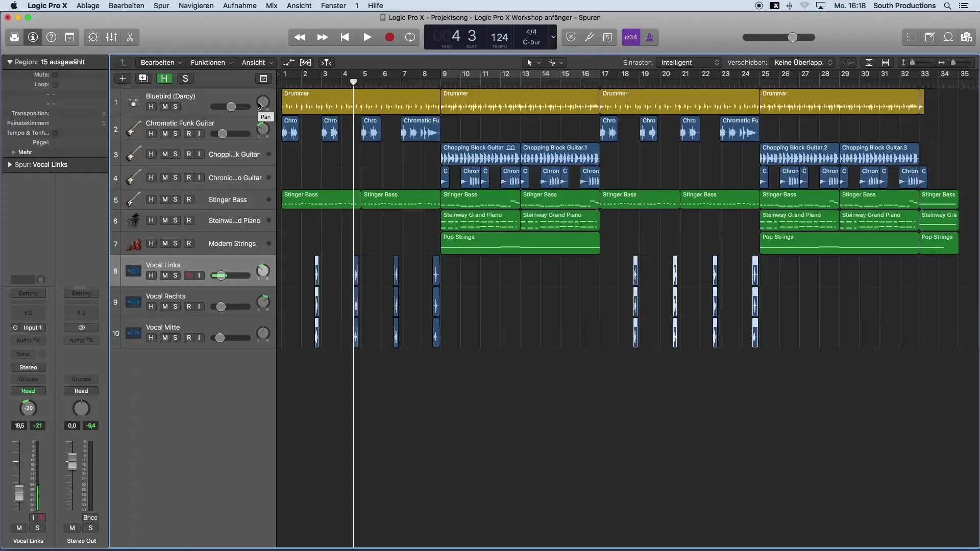Viewport: 980px width, 551px height.
Task: Toggle the Show Automation icon
Action: [289, 62]
